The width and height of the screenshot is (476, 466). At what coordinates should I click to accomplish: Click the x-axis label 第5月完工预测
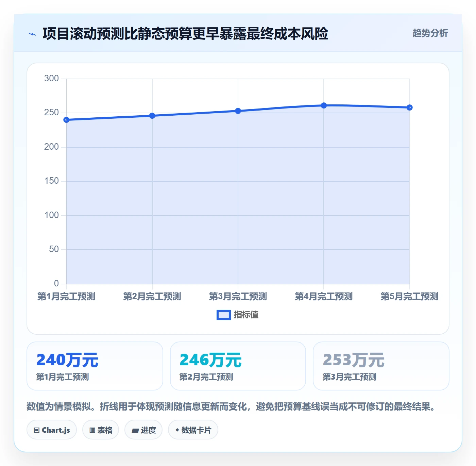pos(409,296)
